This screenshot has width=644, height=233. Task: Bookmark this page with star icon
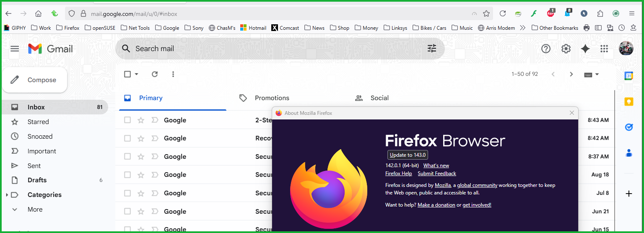tap(486, 13)
